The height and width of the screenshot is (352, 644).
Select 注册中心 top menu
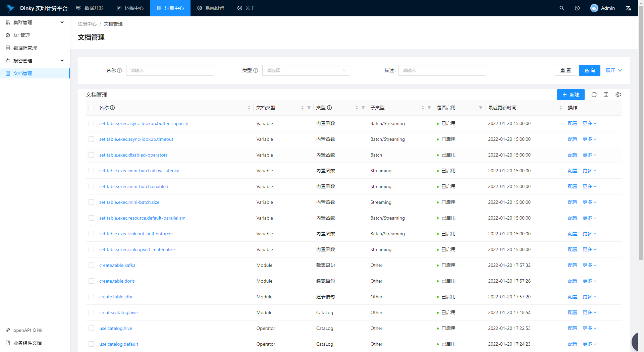[x=170, y=8]
